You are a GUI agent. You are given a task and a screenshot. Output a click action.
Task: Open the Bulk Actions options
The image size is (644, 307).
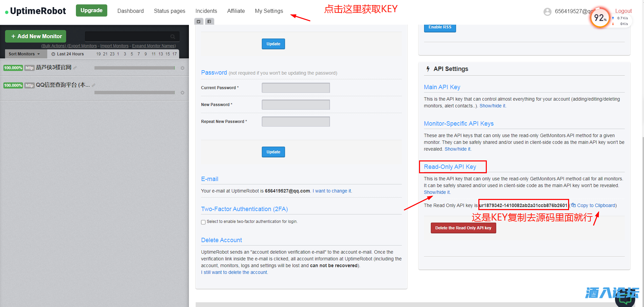[54, 46]
